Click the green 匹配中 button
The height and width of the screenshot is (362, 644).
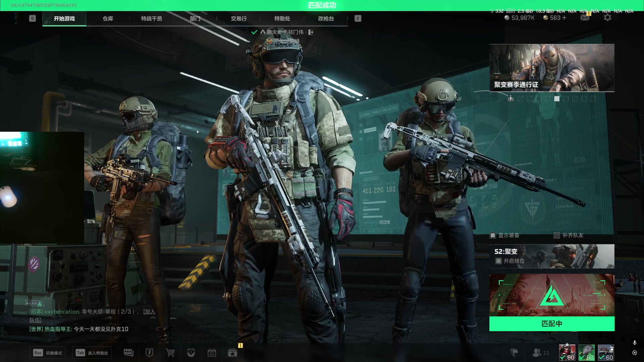coord(552,324)
